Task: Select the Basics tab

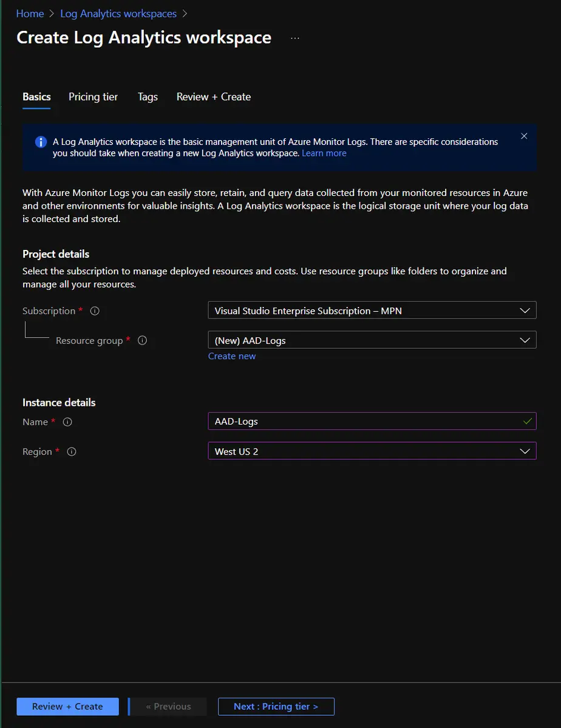Action: (36, 97)
